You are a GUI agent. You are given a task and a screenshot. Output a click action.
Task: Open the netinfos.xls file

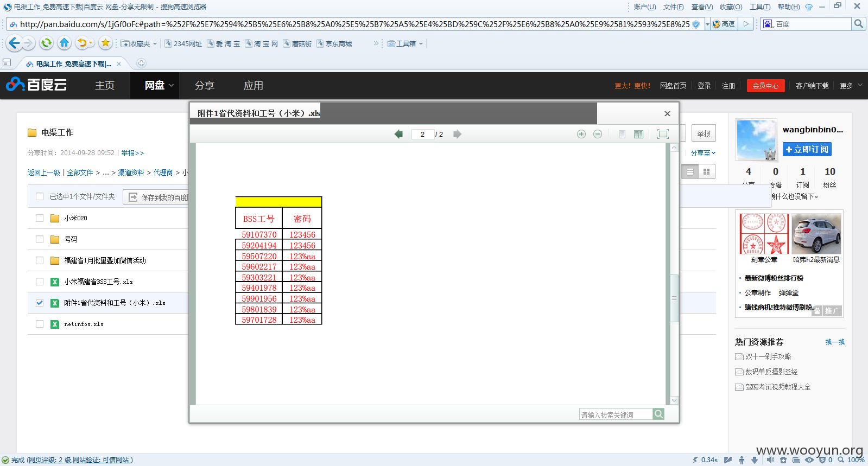pyautogui.click(x=84, y=324)
